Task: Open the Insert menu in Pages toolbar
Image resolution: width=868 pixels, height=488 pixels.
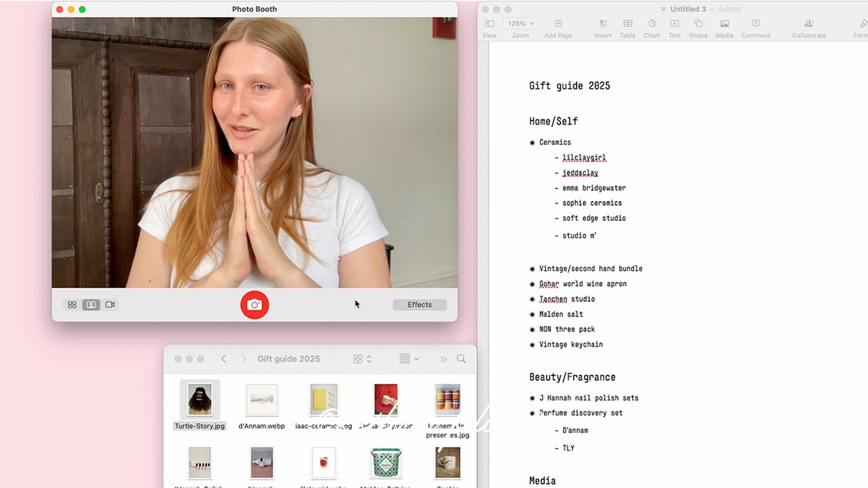Action: [x=603, y=28]
